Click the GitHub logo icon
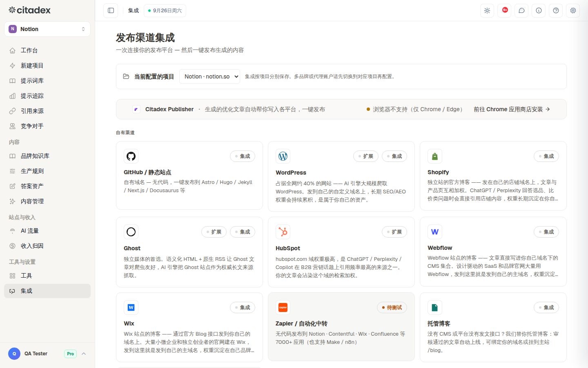The height and width of the screenshot is (368, 588). (x=131, y=156)
